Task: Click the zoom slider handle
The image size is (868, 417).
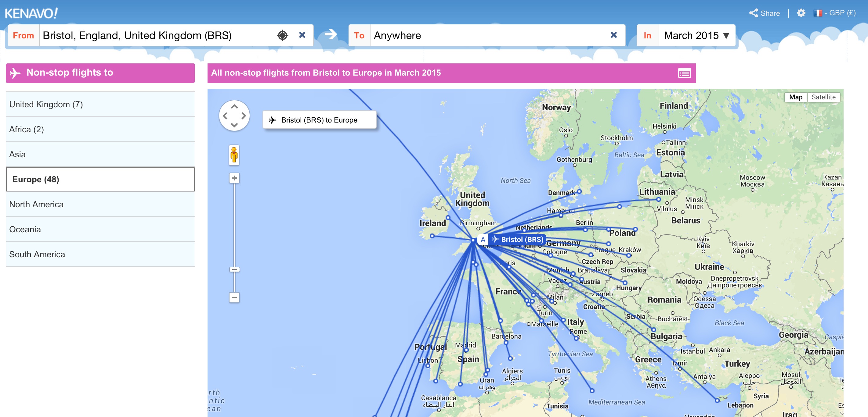Action: tap(234, 269)
